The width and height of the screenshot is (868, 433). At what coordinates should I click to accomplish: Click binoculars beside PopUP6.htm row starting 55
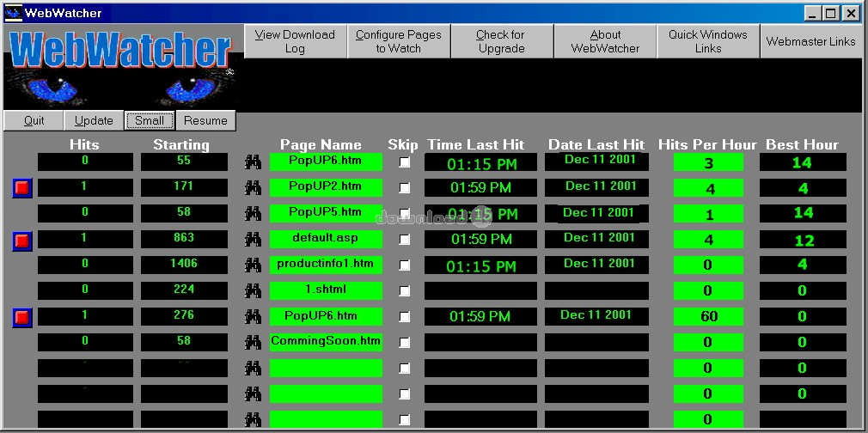(253, 162)
